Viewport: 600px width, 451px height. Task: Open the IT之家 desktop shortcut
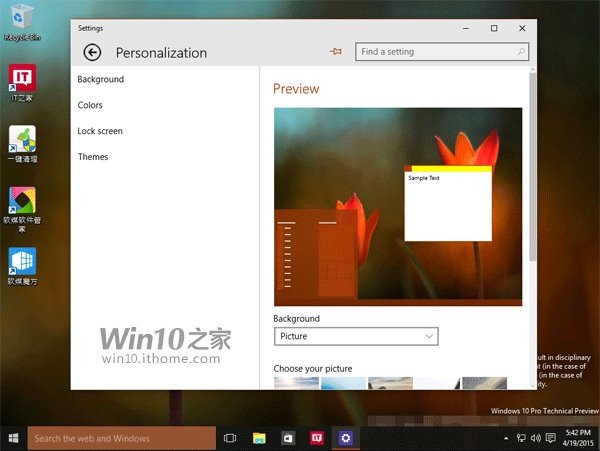pos(22,83)
